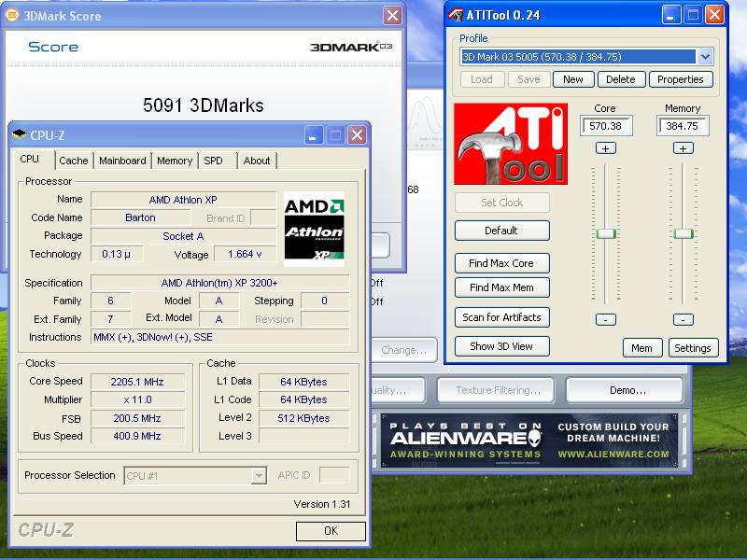Image resolution: width=747 pixels, height=560 pixels.
Task: Open profile Properties in ATITool
Action: [681, 79]
